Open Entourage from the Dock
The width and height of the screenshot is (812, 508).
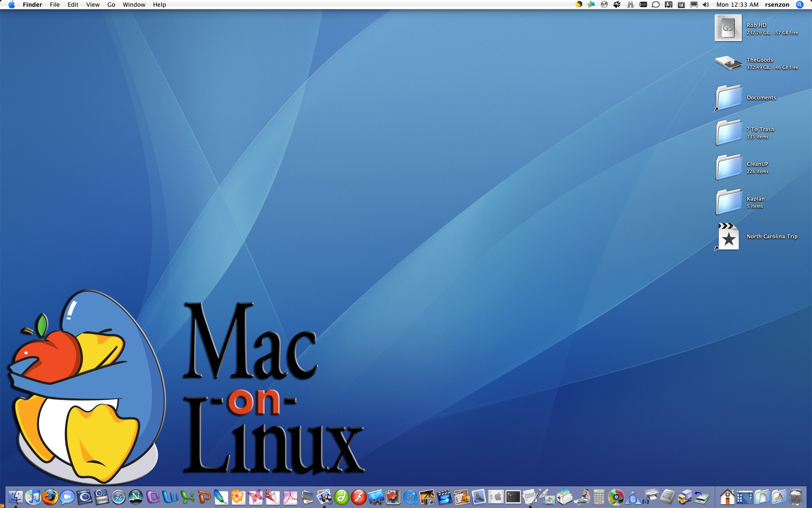[153, 497]
